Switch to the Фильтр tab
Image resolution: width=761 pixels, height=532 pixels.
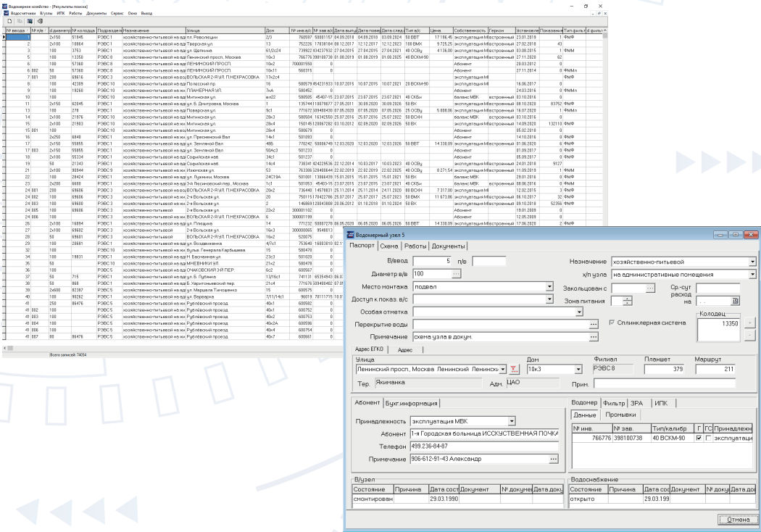point(614,404)
